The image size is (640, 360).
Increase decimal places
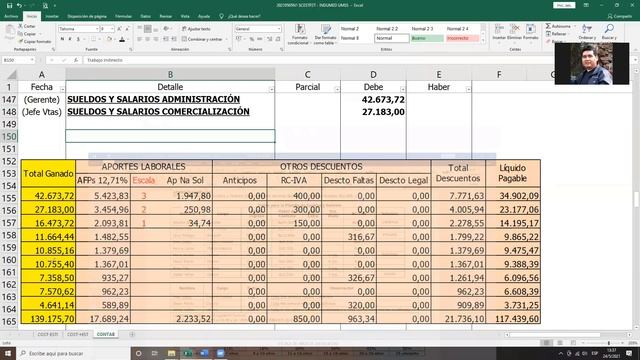[269, 39]
